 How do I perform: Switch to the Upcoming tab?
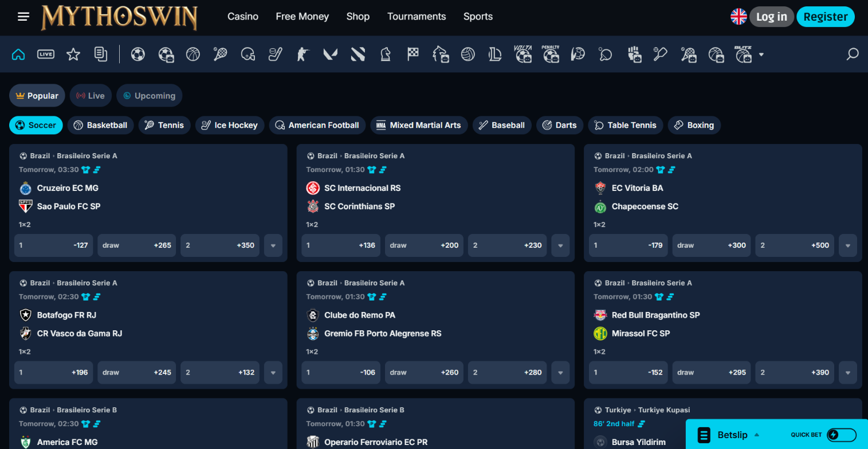click(150, 96)
